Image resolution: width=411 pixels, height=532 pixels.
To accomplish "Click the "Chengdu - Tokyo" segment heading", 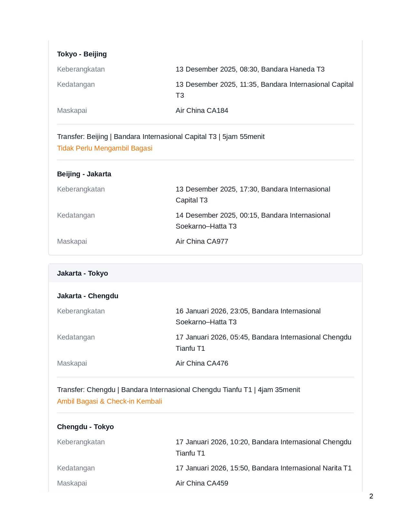I will [x=85, y=427].
